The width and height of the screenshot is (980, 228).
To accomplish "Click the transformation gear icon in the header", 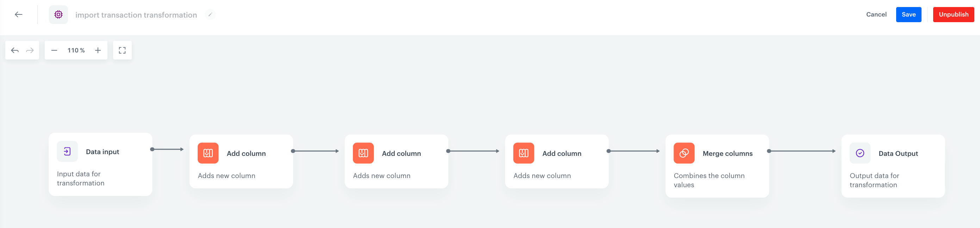I will (58, 14).
